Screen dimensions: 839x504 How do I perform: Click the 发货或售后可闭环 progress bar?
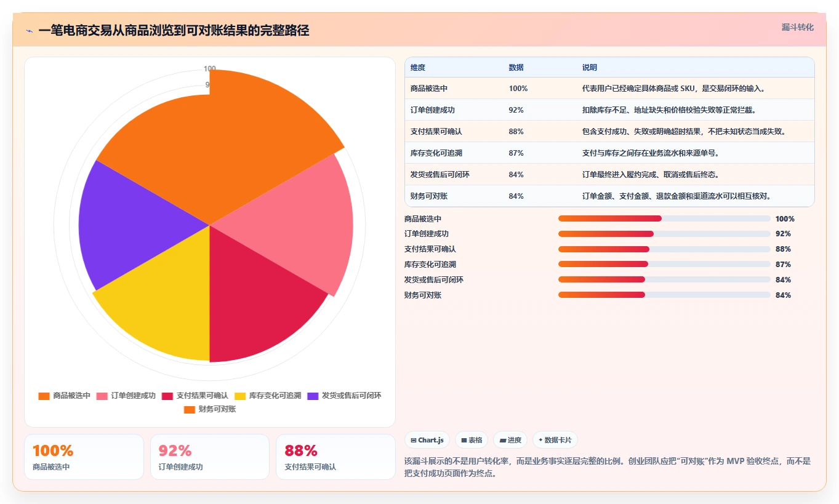tap(664, 279)
